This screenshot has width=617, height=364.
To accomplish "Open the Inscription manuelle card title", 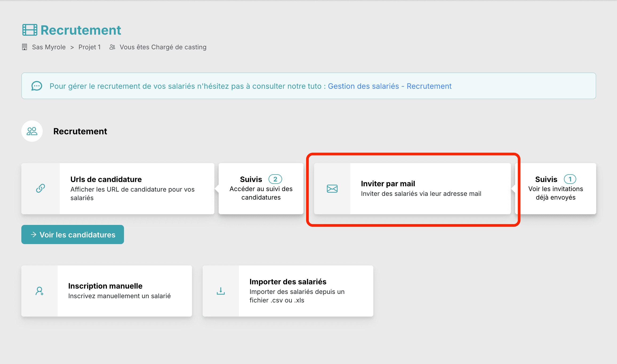I will (105, 286).
